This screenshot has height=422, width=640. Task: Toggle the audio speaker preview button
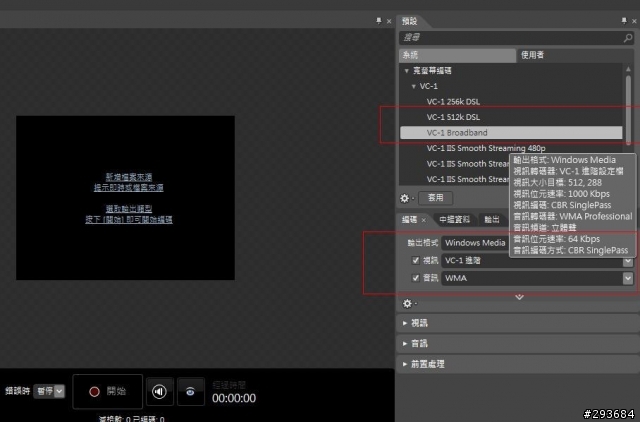pos(160,391)
